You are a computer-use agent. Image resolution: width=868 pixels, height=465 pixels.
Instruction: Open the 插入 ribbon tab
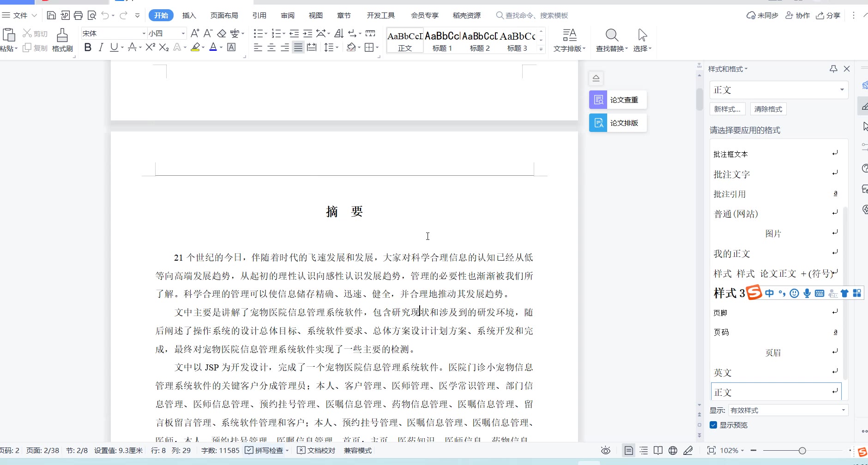pos(189,16)
